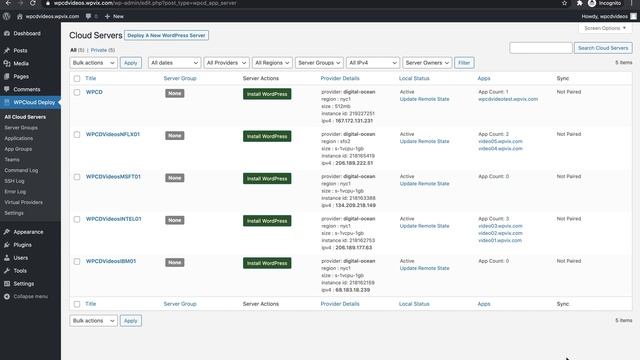Click the Appearance brush icon
This screenshot has height=360, width=640.
click(7, 232)
